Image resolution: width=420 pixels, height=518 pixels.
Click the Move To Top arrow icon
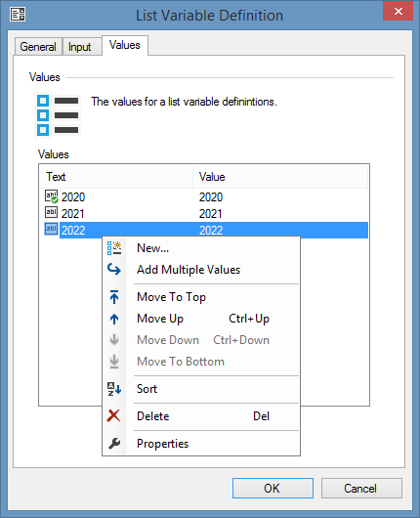[x=114, y=297]
